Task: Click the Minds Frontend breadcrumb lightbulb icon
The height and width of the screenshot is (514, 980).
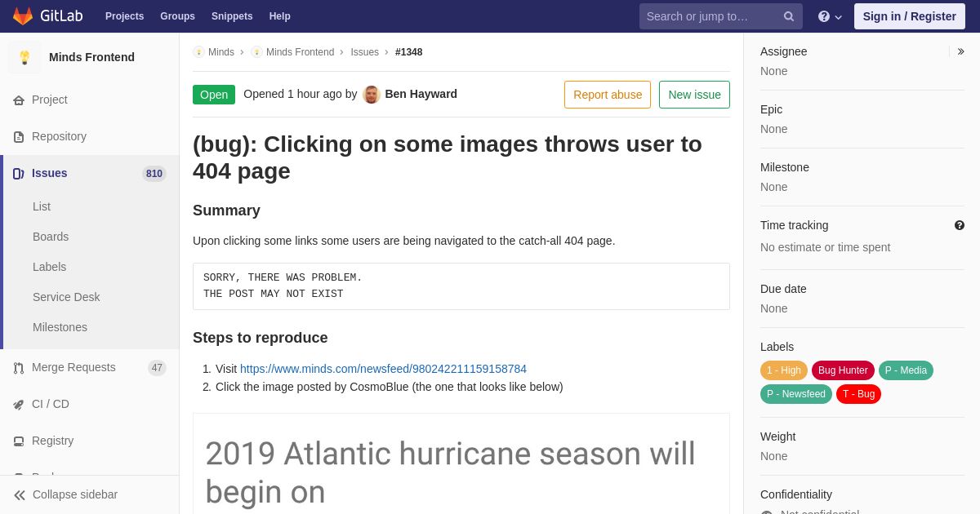Action: (256, 52)
